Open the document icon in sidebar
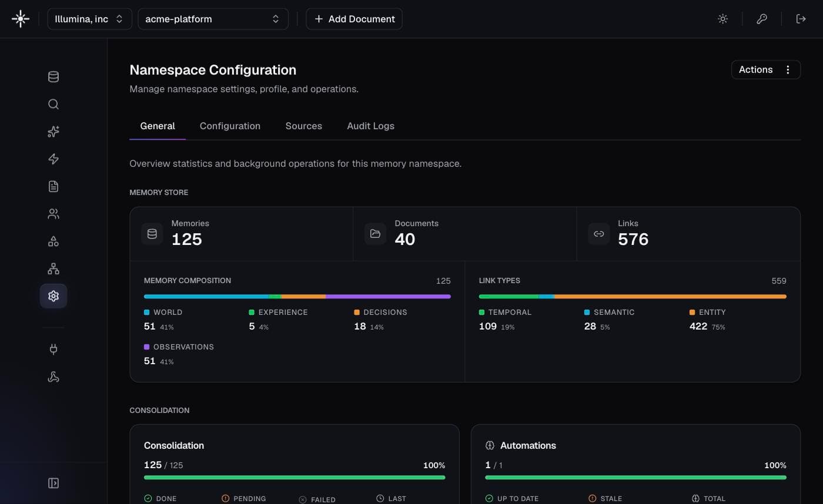823x504 pixels. pyautogui.click(x=53, y=187)
